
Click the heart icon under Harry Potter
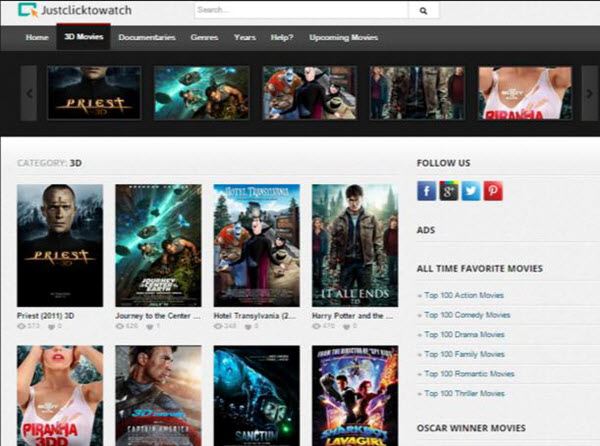pyautogui.click(x=346, y=327)
